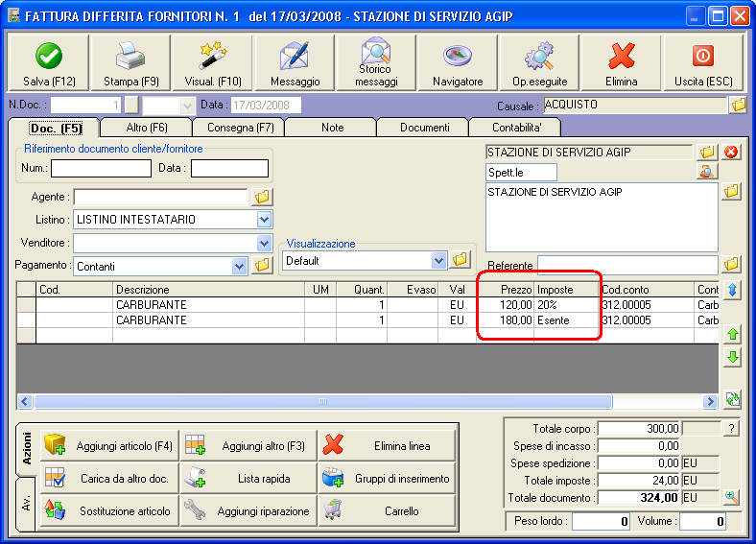Screen dimensions: 756x544
Task: Launch the Navigatore compass tool
Action: pos(458,62)
